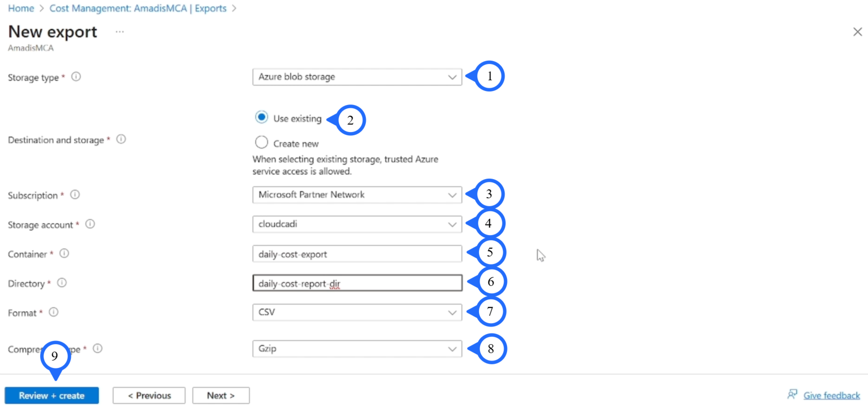Open the CSV format dropdown
This screenshot has height=408, width=868.
tap(357, 312)
